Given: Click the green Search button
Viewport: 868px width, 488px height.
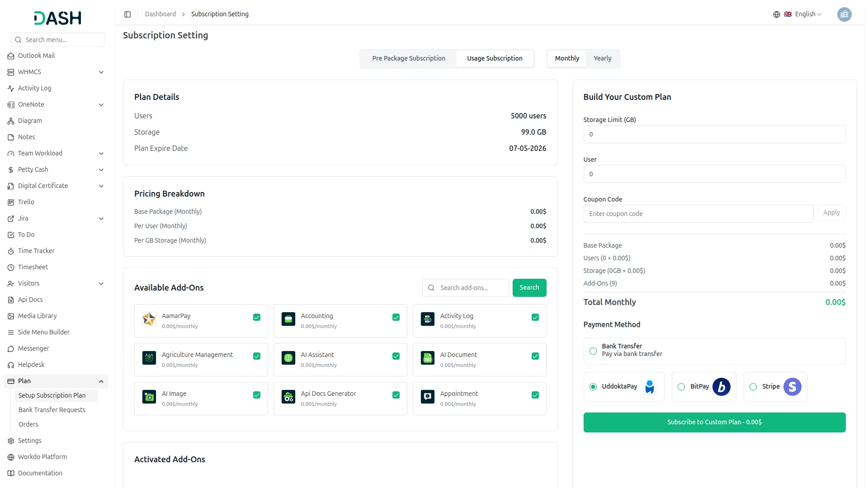Looking at the screenshot, I should pyautogui.click(x=529, y=288).
